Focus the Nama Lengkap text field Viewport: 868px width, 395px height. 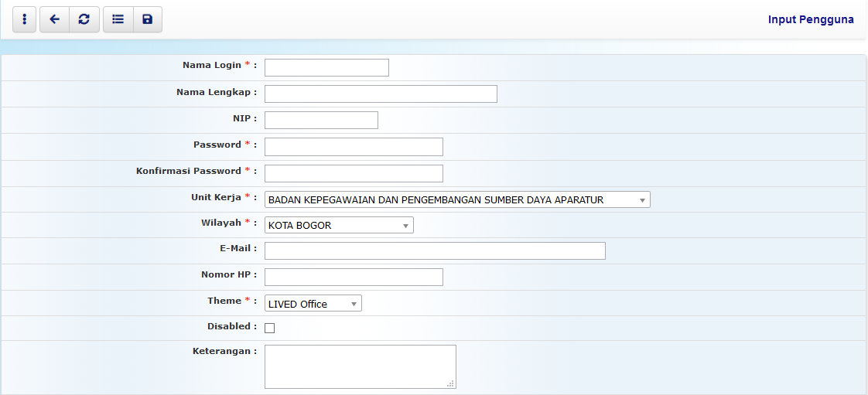click(381, 94)
